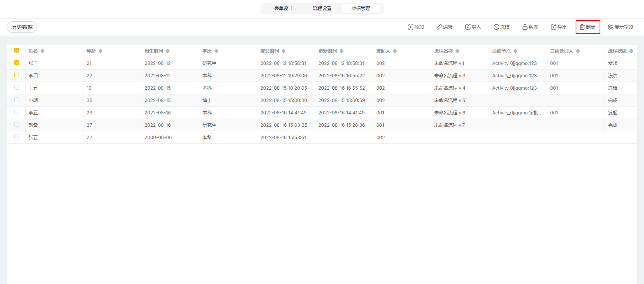Screen dimensions: 644x284
Task: Check the 王五 row checkbox
Action: click(17, 87)
